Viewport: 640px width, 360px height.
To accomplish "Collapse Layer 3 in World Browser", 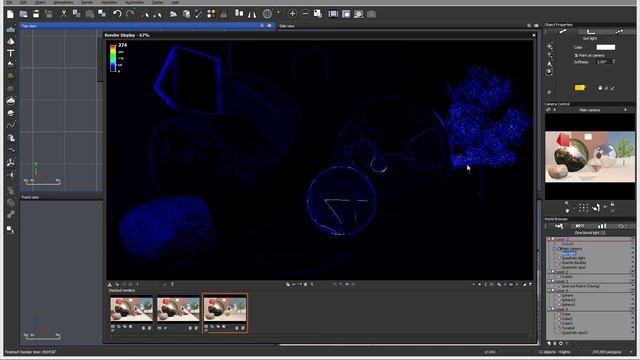I will point(549,281).
